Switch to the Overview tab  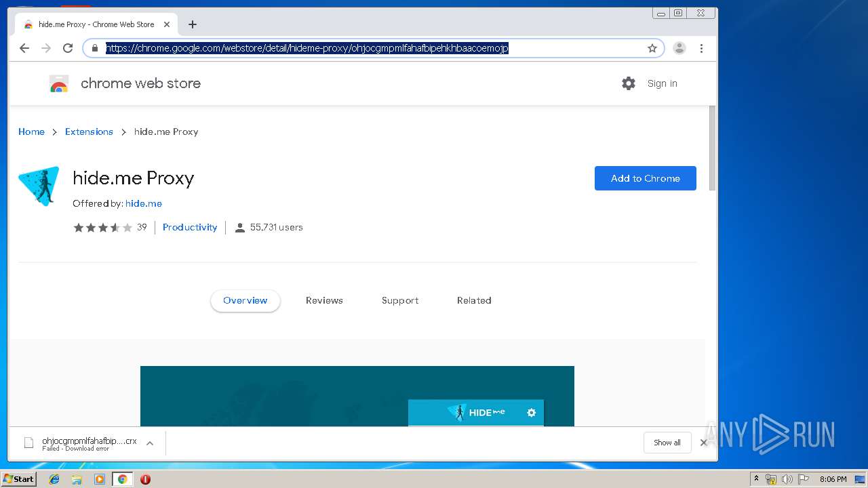pyautogui.click(x=245, y=300)
